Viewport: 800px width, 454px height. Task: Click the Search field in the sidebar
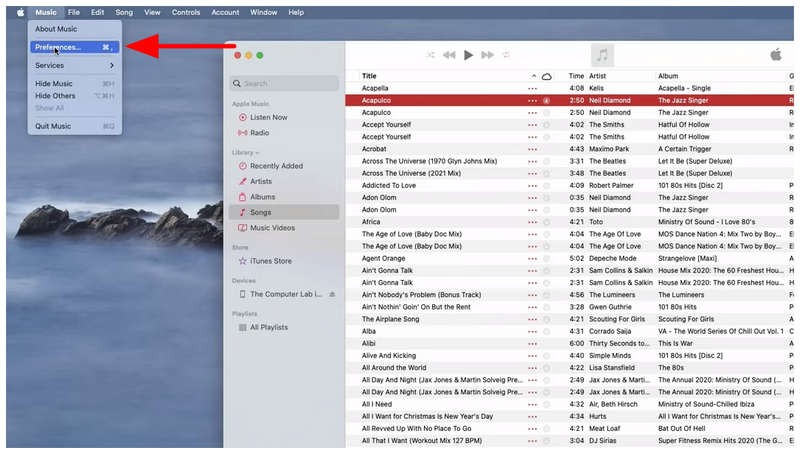click(284, 83)
